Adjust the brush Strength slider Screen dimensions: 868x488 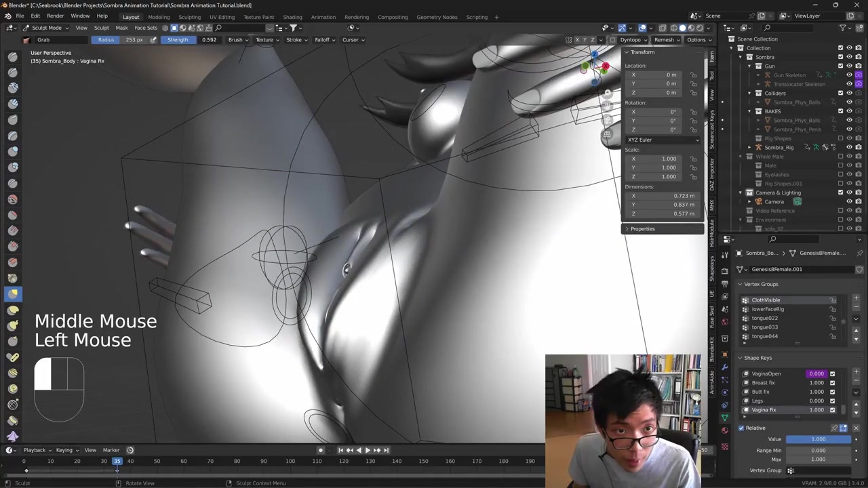pos(192,40)
